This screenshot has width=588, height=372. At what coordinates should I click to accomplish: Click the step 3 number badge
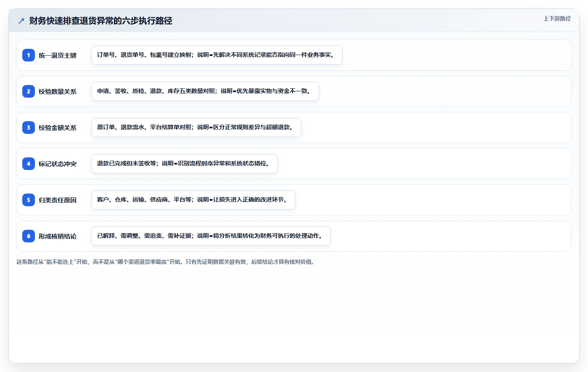click(29, 128)
